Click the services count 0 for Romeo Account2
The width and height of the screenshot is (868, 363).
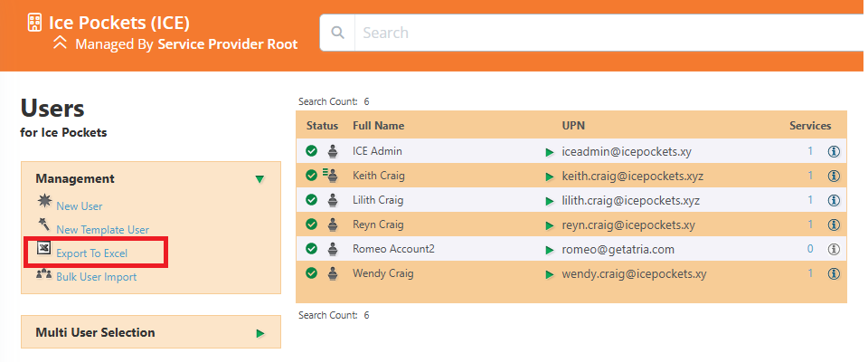(810, 249)
